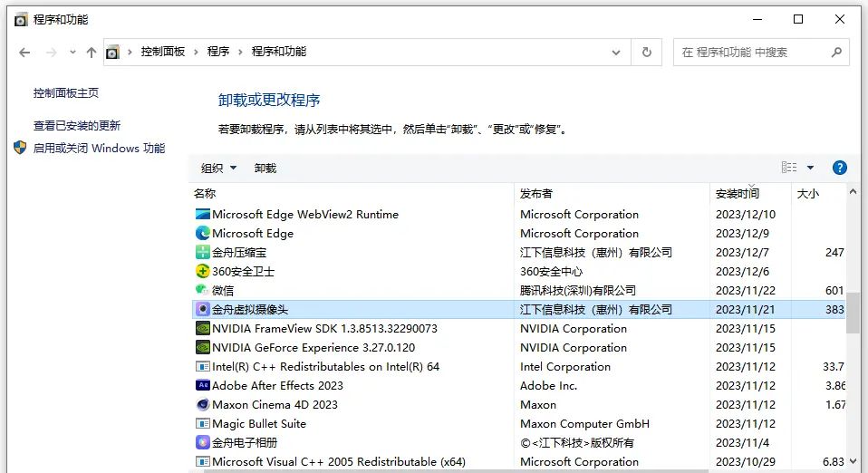Click the 微信 program icon
The width and height of the screenshot is (868, 473).
203,290
